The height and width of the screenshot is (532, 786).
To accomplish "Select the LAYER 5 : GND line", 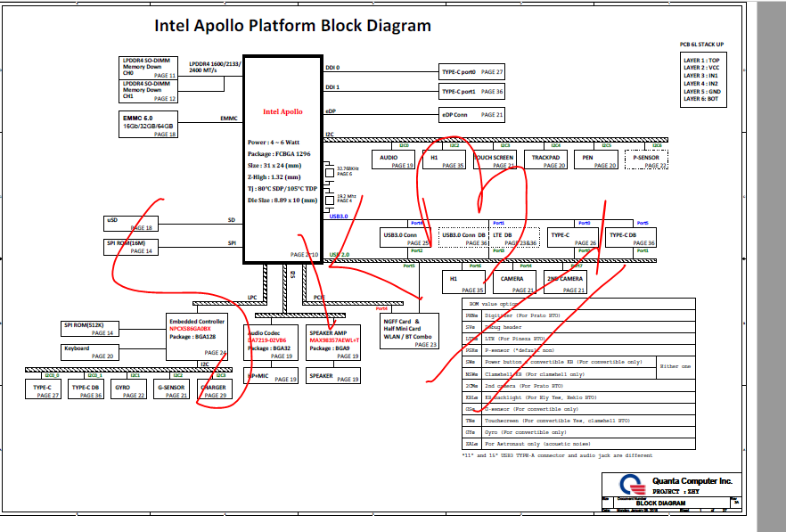I will coord(702,92).
